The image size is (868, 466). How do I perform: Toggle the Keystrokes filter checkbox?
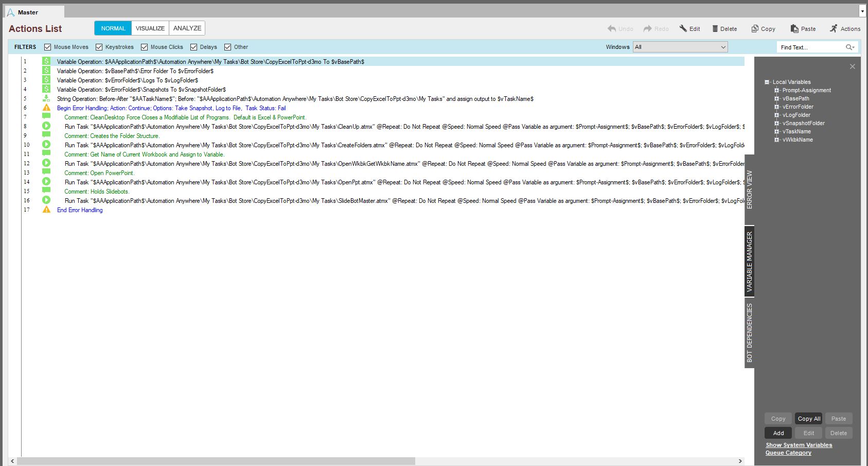[x=99, y=47]
